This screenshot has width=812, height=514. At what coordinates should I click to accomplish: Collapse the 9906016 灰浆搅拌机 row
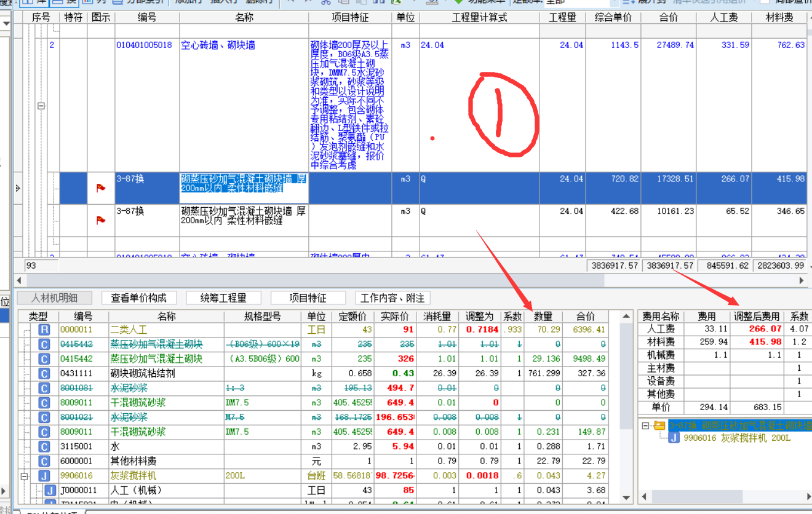pyautogui.click(x=25, y=476)
